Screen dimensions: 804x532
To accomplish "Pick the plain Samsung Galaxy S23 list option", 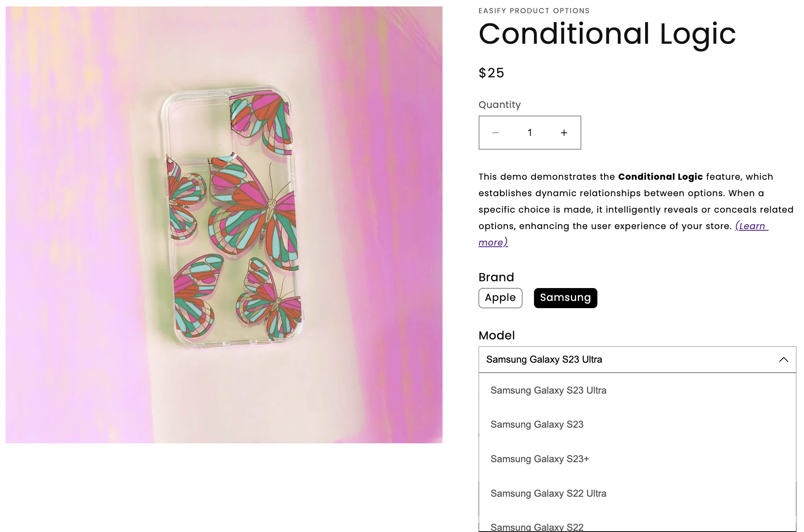I will coord(537,424).
